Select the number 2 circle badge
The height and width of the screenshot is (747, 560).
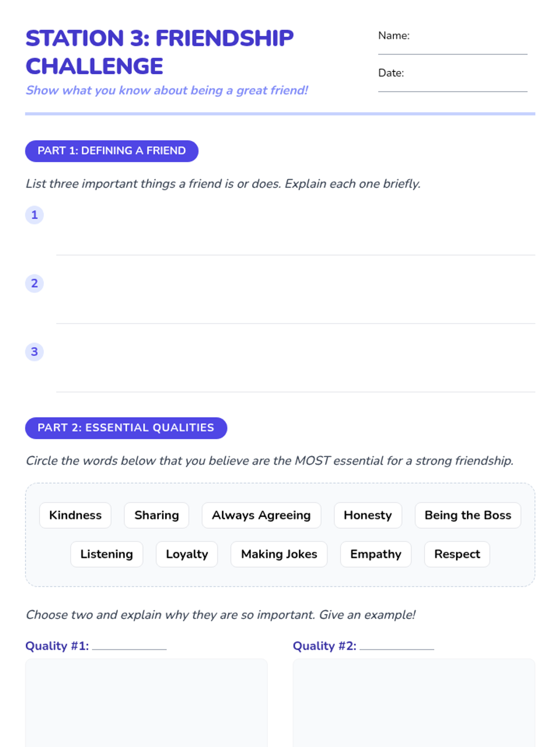(x=35, y=283)
